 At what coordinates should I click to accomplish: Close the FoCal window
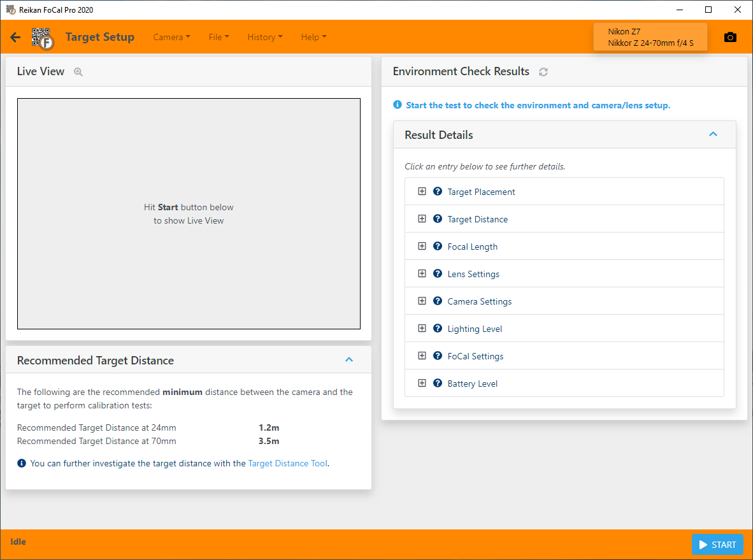click(x=738, y=10)
